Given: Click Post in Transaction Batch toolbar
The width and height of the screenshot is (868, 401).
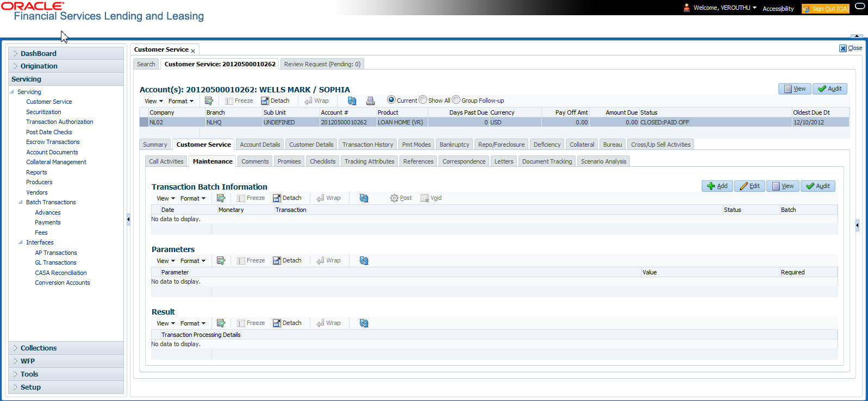Looking at the screenshot, I should 401,198.
